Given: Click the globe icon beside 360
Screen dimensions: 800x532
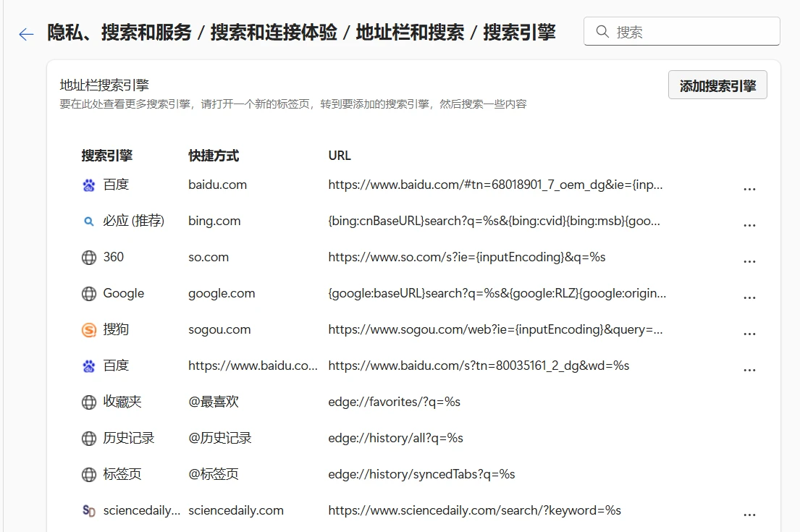Looking at the screenshot, I should (x=89, y=258).
